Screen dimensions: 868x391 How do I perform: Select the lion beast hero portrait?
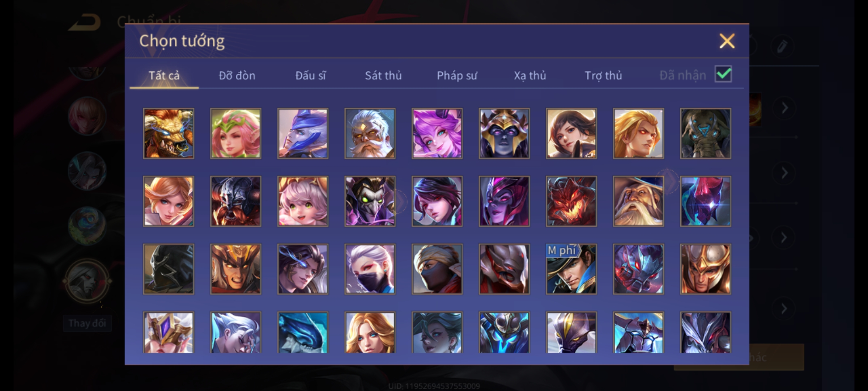tap(169, 133)
